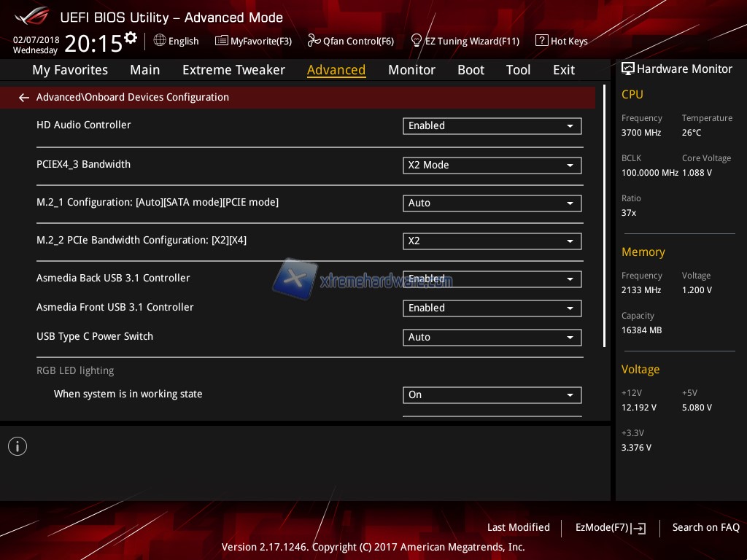Click the gear icon beside the clock
Screen dimensions: 747x560
pyautogui.click(x=131, y=37)
